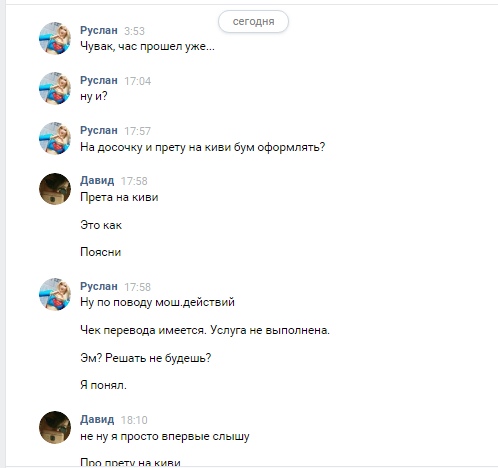Open the Руслан name link at 17:58

coord(99,286)
